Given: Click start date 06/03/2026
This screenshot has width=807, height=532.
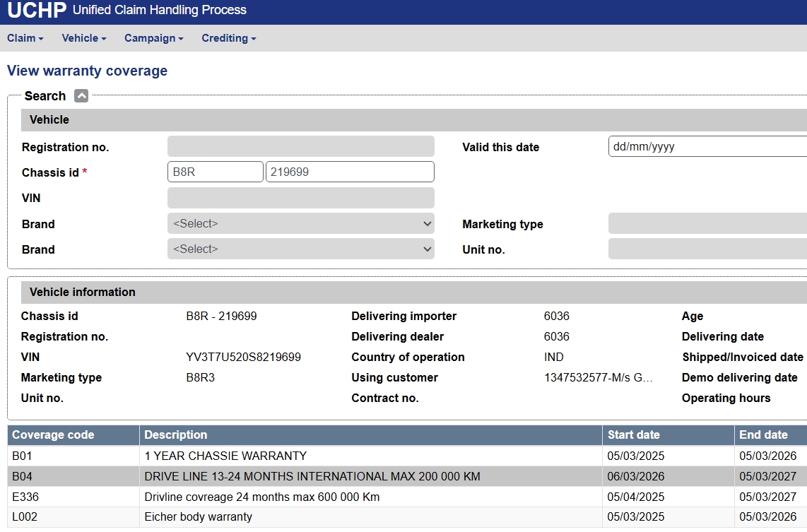Looking at the screenshot, I should [x=635, y=476].
